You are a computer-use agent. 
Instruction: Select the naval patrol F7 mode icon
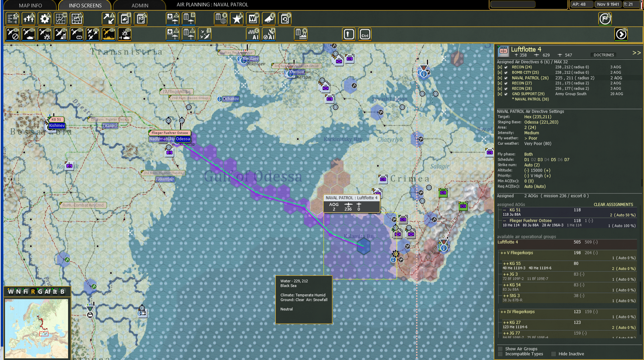tap(108, 34)
